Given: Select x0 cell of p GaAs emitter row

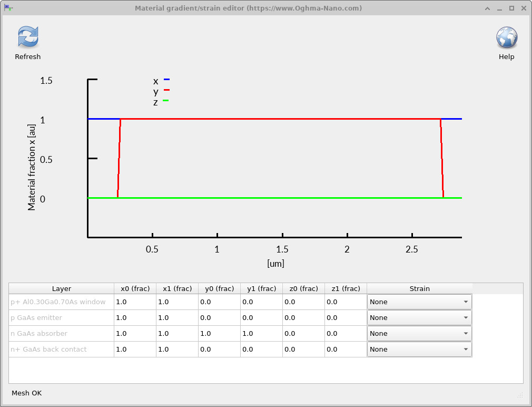Looking at the screenshot, I should 135,318.
